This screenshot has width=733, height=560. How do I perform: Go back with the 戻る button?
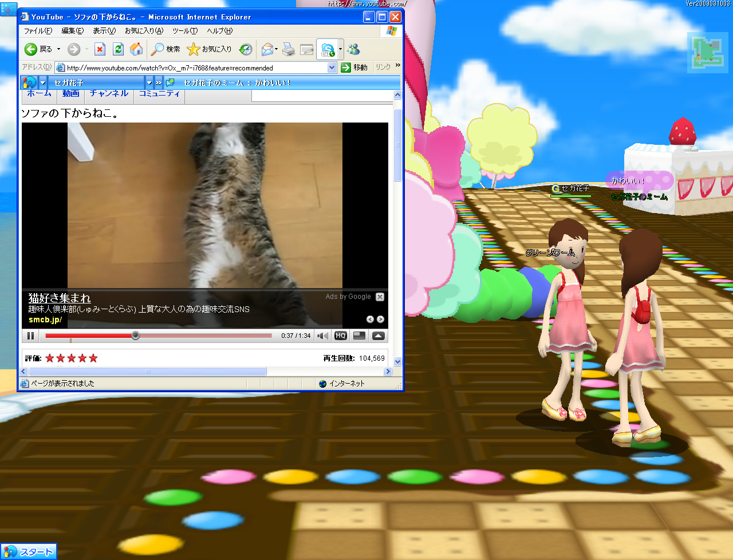coord(38,49)
